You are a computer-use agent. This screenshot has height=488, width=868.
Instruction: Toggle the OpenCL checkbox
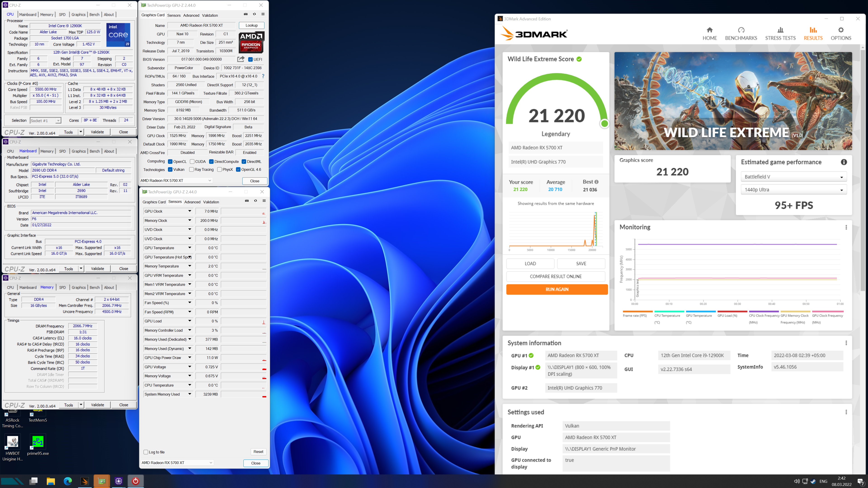170,162
